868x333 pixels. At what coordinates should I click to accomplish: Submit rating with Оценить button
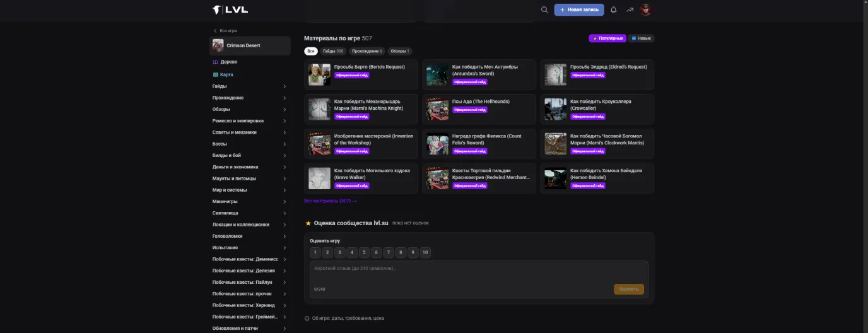click(x=629, y=289)
